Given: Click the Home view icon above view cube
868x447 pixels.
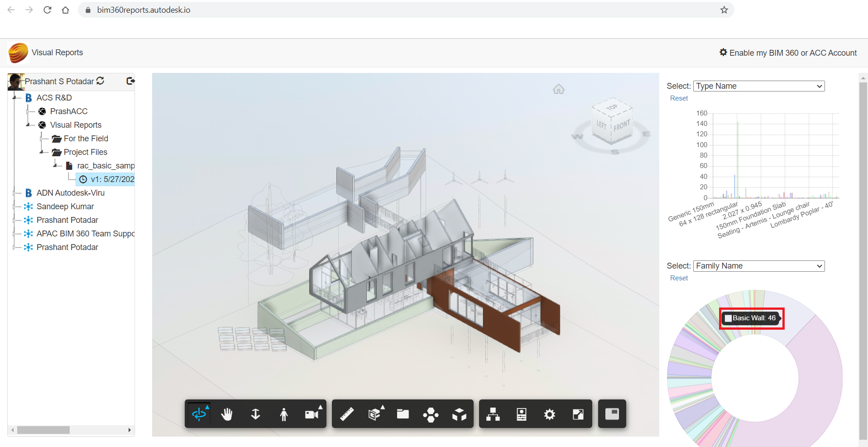Looking at the screenshot, I should (559, 89).
